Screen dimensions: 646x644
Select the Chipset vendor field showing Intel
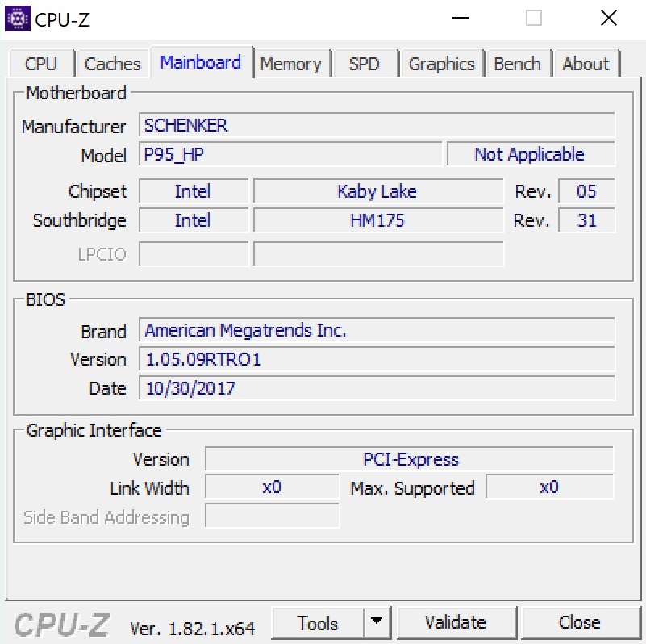(x=194, y=191)
